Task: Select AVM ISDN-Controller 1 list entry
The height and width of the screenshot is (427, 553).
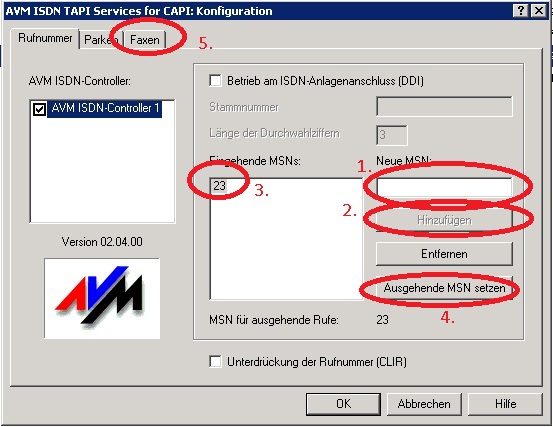Action: (105, 108)
